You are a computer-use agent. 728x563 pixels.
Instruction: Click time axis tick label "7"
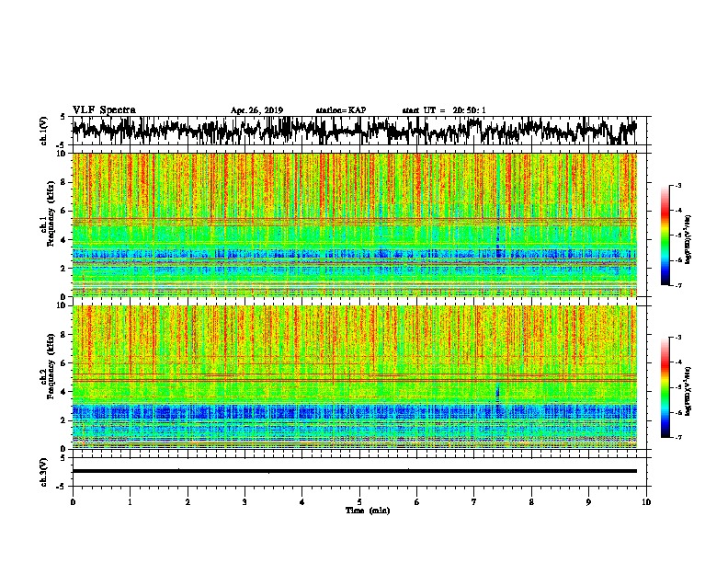474,502
